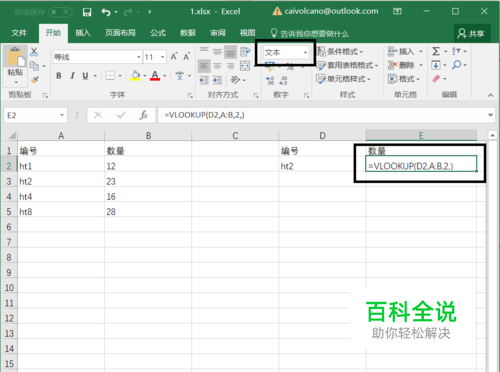Click the Decrease Indent icon

pos(204,80)
